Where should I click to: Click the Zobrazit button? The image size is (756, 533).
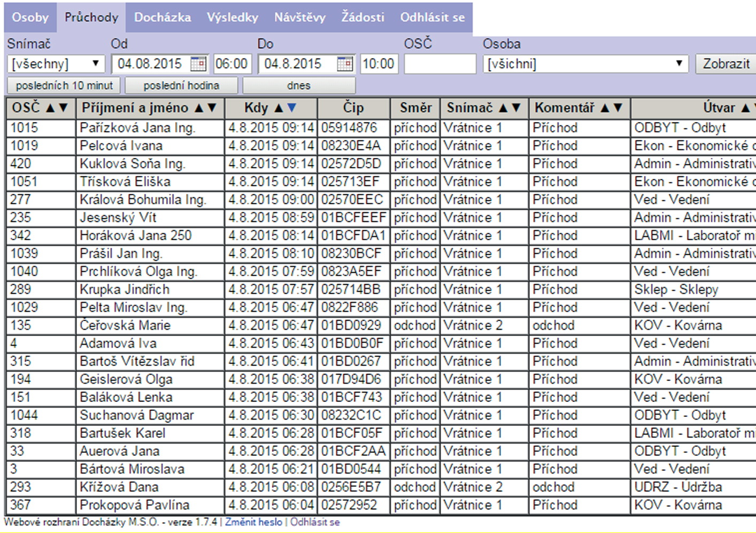tap(726, 64)
